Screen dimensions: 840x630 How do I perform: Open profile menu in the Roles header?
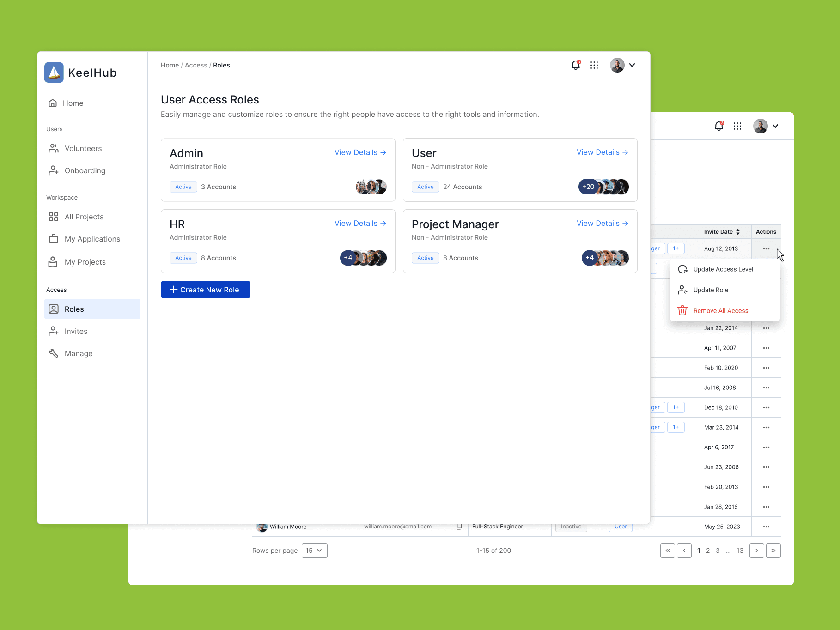tap(623, 65)
